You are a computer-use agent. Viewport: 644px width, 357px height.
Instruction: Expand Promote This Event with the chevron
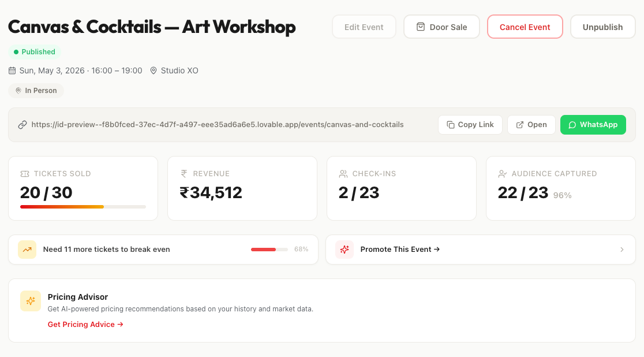point(622,250)
